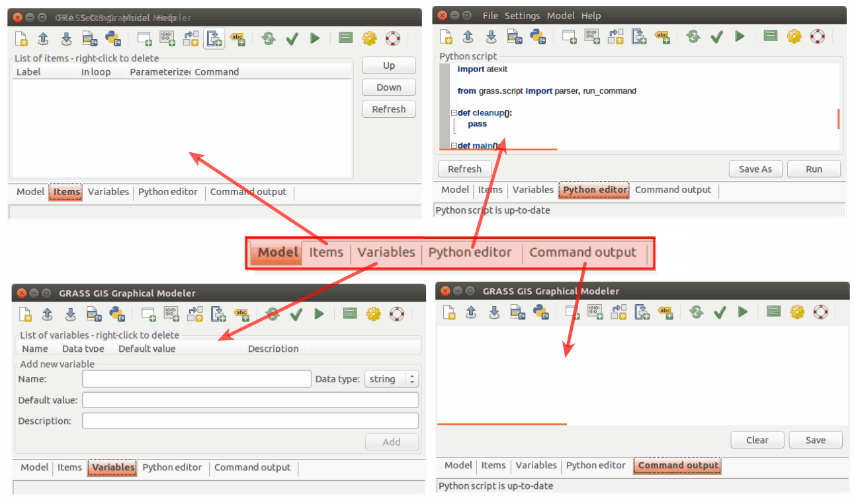Save the current model

click(65, 38)
